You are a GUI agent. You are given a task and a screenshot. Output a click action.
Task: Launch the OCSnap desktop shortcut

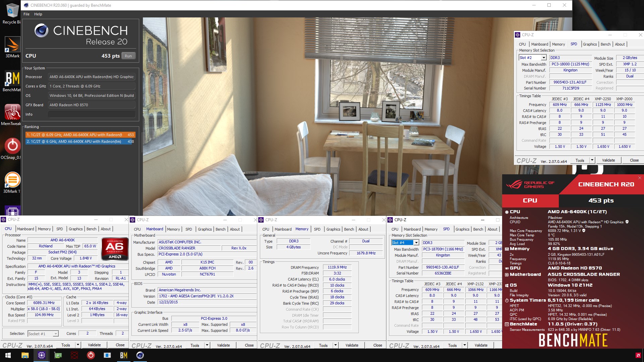[x=11, y=149]
